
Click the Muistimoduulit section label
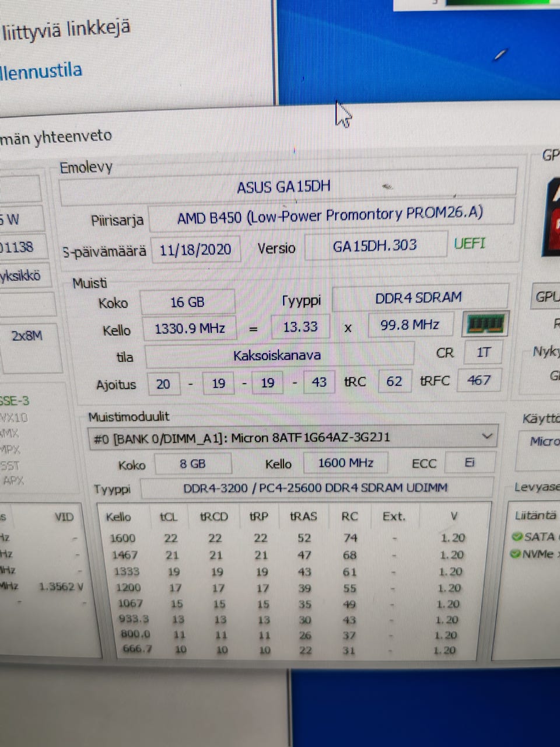coord(129,417)
